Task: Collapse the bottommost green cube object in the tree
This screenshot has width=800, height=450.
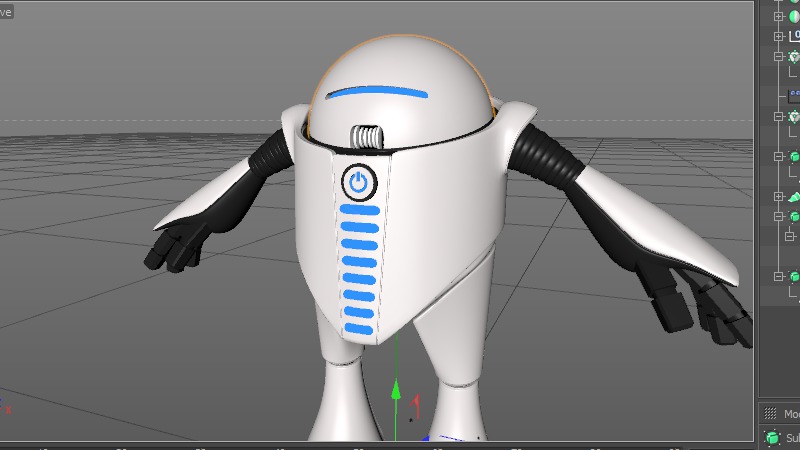Action: 778,276
